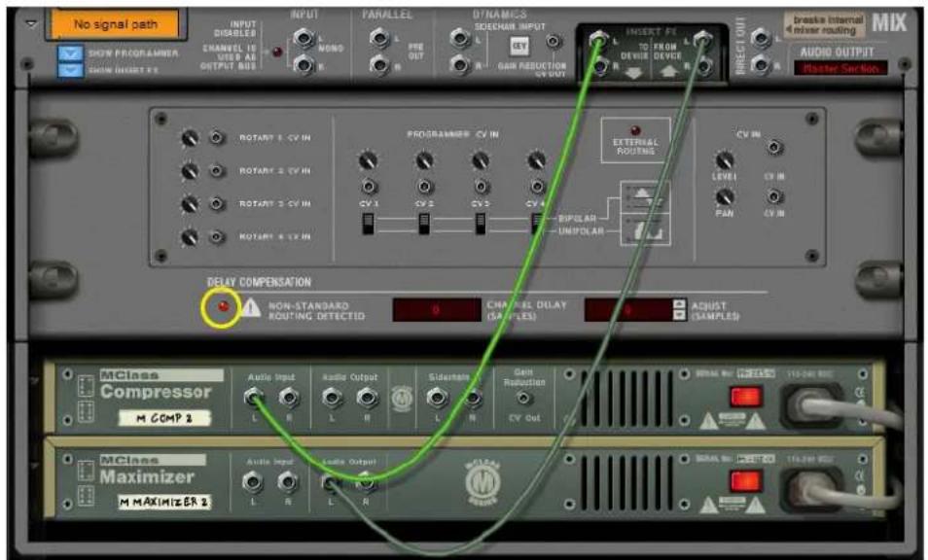Click the Input L Mono jack
The width and height of the screenshot is (928, 560).
point(303,39)
